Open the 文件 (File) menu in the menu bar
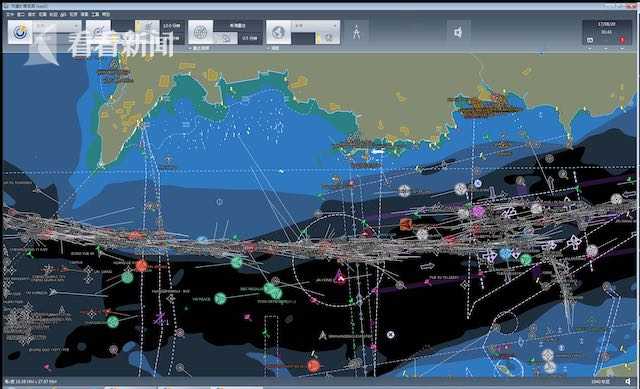640x389 pixels. pos(9,14)
